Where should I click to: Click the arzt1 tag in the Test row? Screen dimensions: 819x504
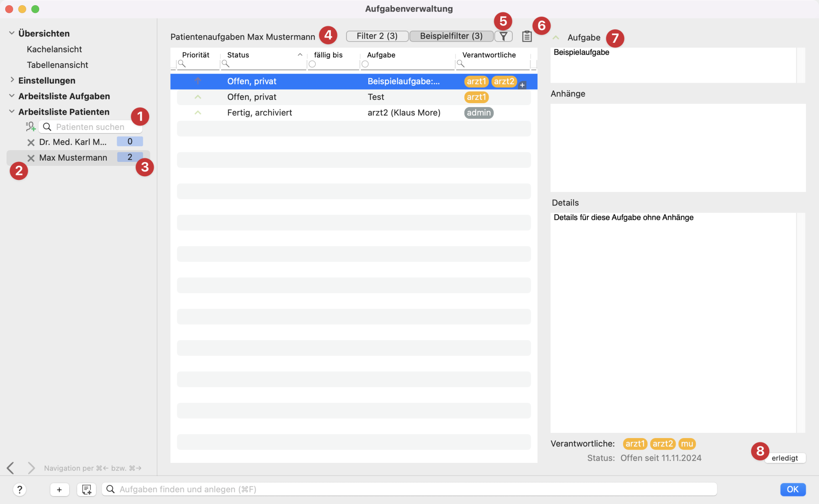(476, 97)
